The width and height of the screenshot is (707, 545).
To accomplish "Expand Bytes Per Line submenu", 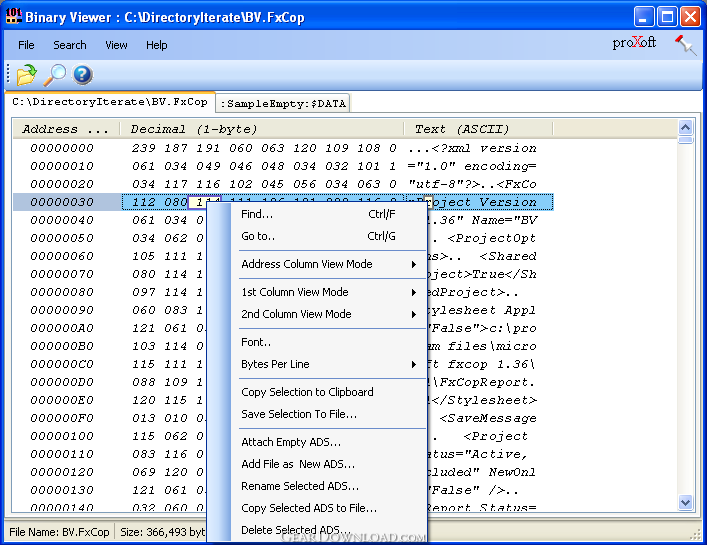I will (x=317, y=364).
